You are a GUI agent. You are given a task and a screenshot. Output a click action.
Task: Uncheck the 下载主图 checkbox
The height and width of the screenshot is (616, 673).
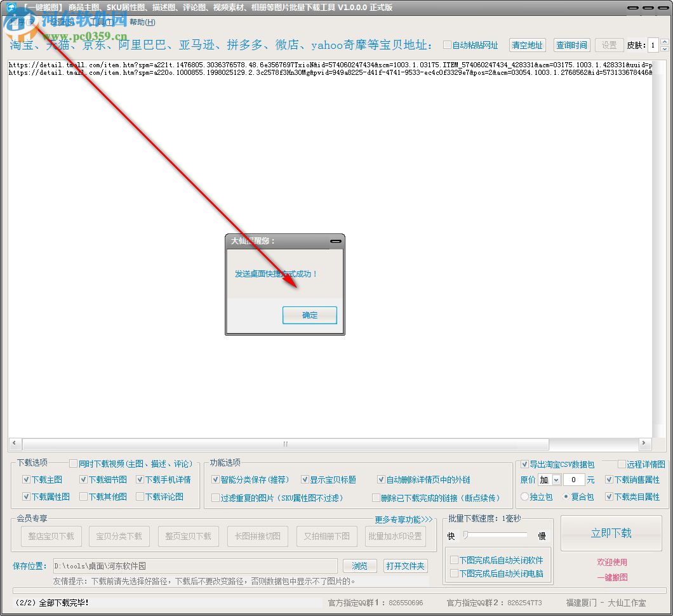pos(26,479)
